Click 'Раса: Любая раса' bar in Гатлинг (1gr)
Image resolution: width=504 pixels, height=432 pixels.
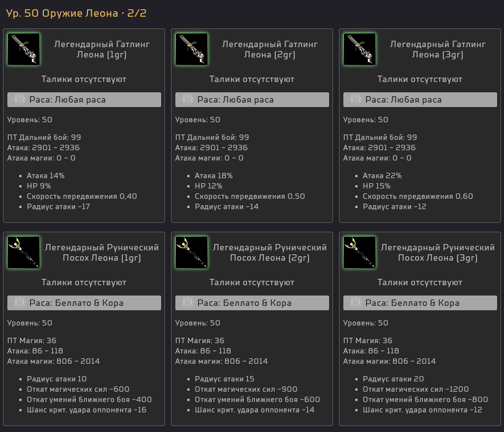pyautogui.click(x=84, y=100)
